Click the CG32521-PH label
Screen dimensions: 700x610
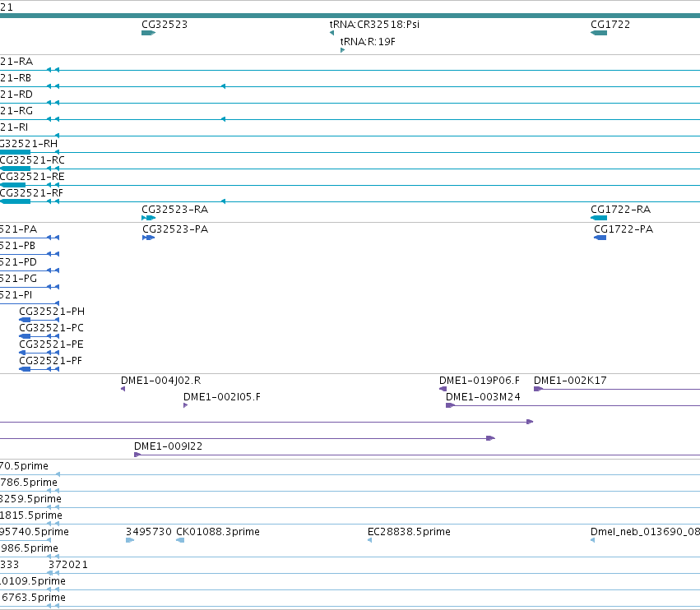(x=52, y=312)
